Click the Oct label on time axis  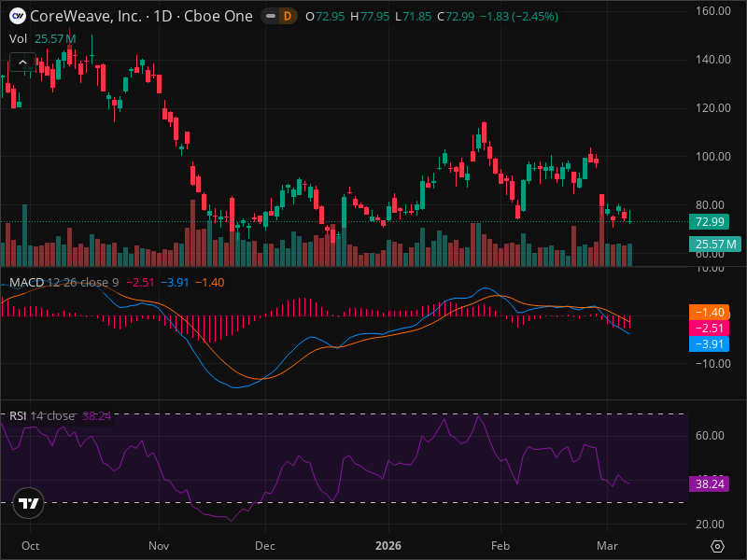coord(31,546)
